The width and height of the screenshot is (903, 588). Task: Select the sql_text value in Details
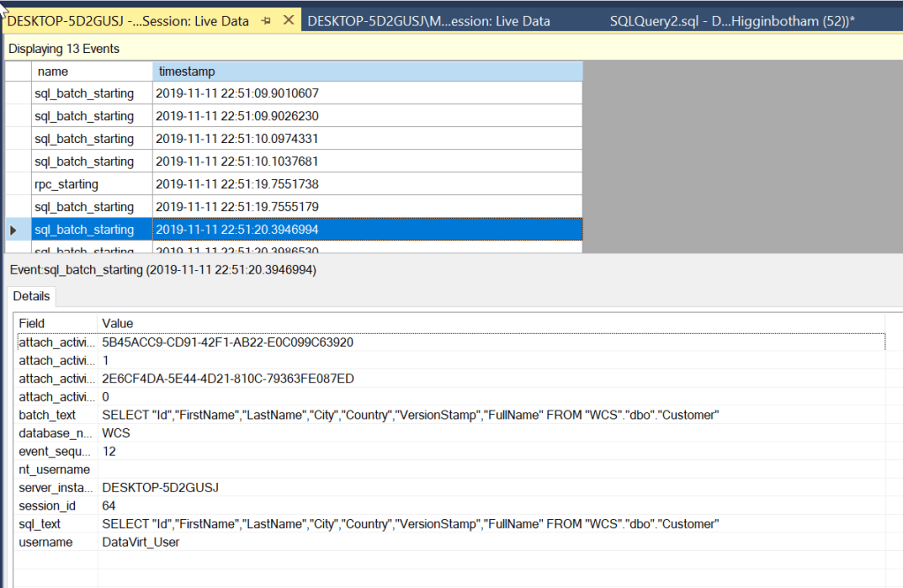tap(410, 524)
